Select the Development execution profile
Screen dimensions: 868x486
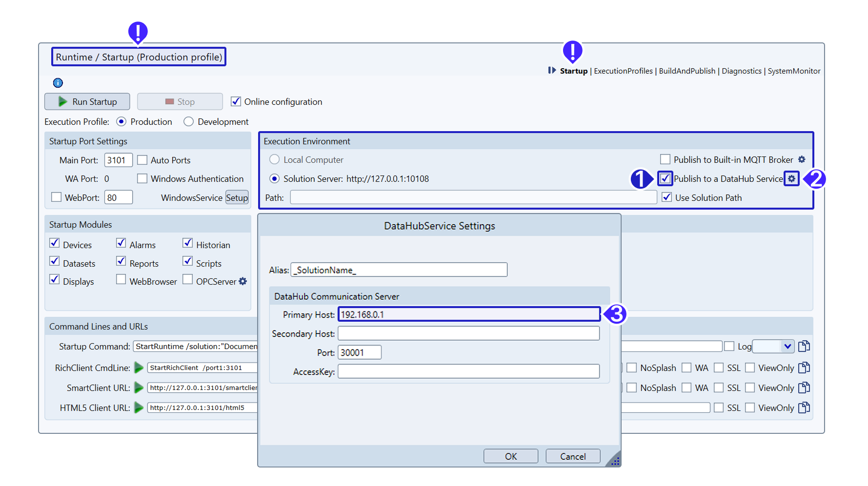coord(188,121)
